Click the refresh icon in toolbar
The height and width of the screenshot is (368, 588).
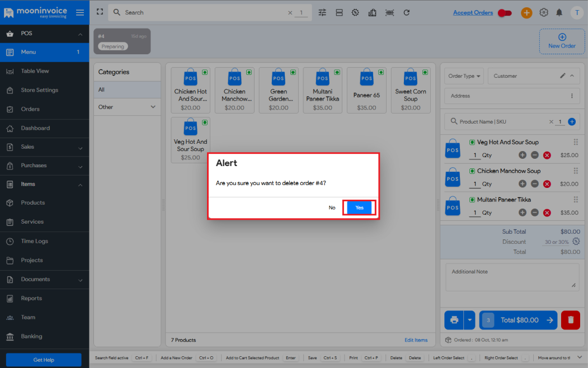(x=407, y=12)
